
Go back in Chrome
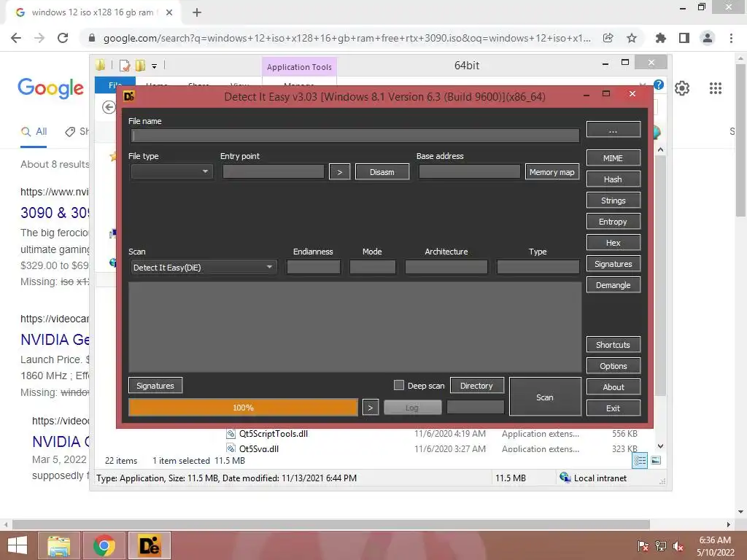point(16,38)
